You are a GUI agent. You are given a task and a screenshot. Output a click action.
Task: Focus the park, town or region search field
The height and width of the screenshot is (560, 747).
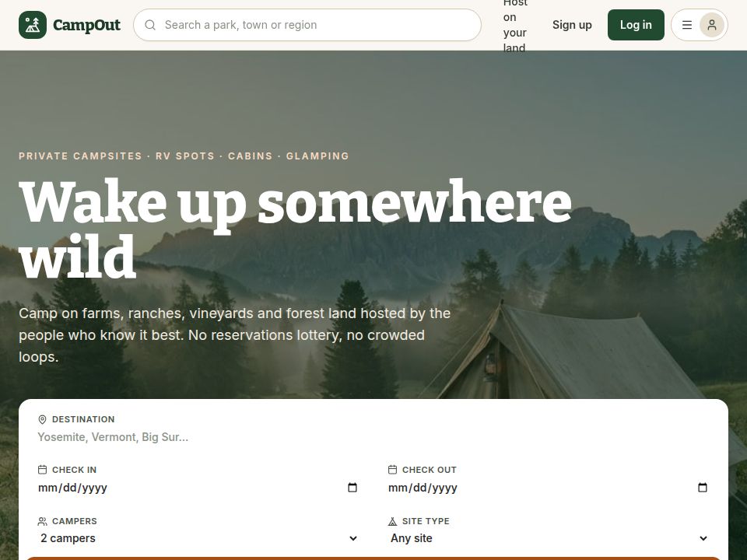pyautogui.click(x=307, y=25)
